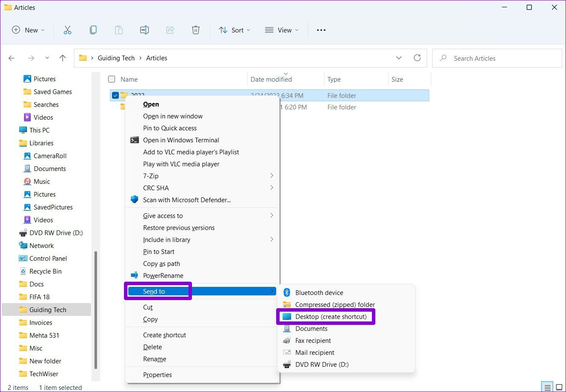Open Control Panel in the sidebar
This screenshot has height=392, width=566.
48,258
